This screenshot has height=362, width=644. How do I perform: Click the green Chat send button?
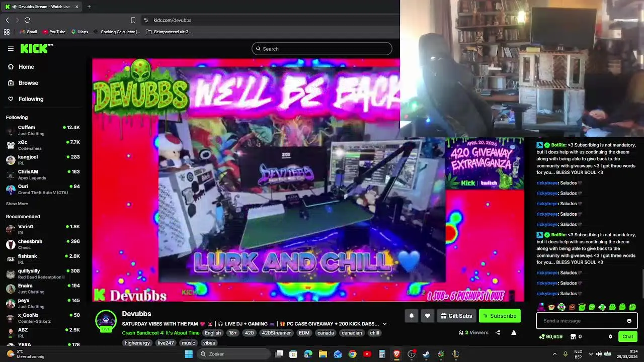(628, 336)
